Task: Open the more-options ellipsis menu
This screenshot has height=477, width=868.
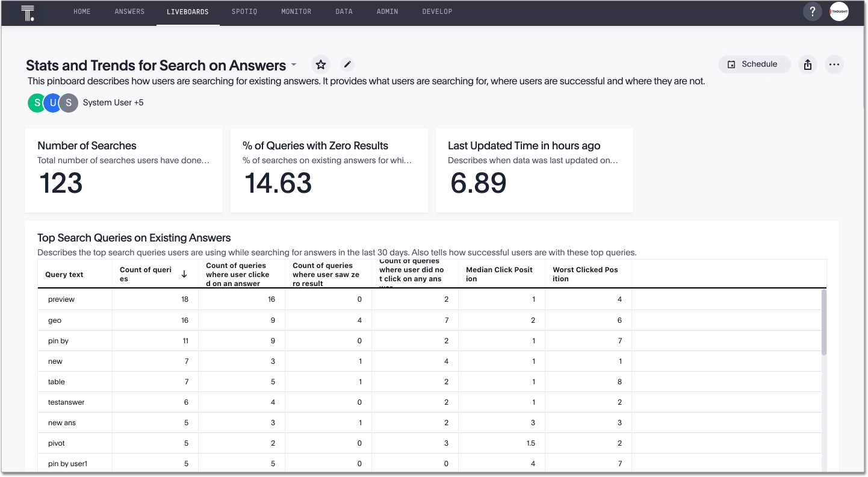Action: (834, 64)
